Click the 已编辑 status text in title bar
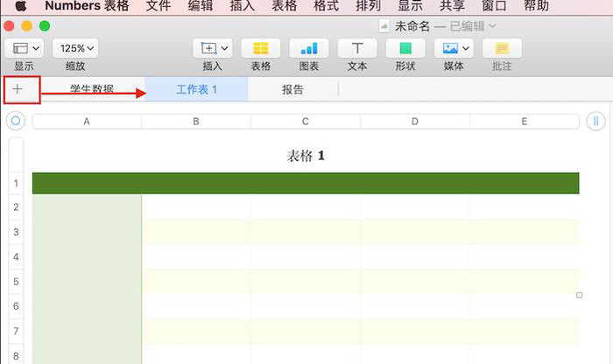 coord(467,26)
